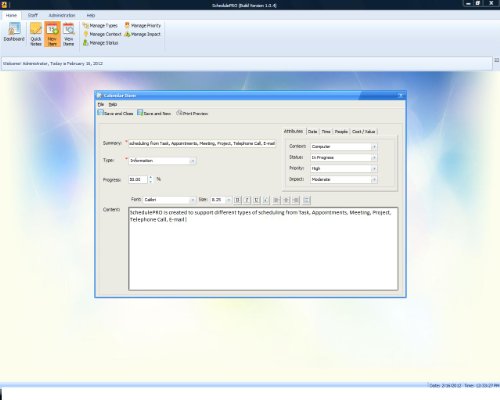Switch to the Time tab

click(326, 131)
